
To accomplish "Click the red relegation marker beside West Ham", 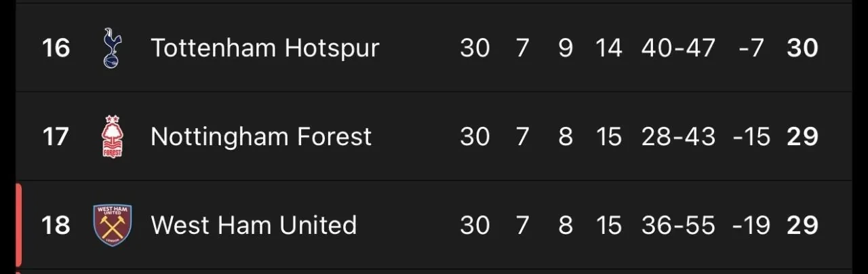I will tap(18, 225).
